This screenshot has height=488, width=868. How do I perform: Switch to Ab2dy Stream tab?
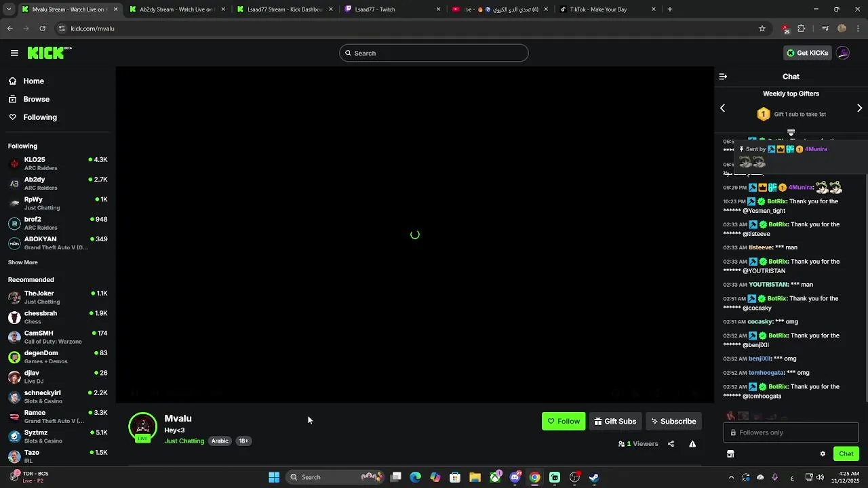[x=176, y=9]
